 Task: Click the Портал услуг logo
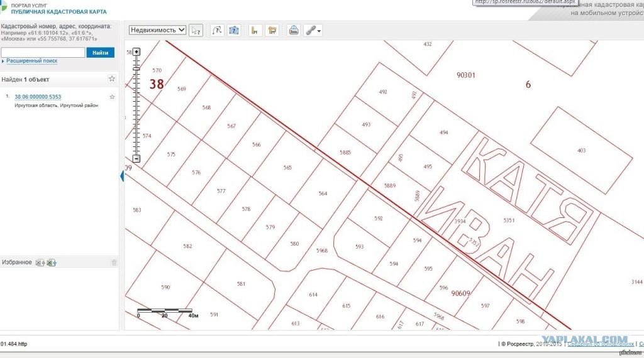(x=4, y=8)
